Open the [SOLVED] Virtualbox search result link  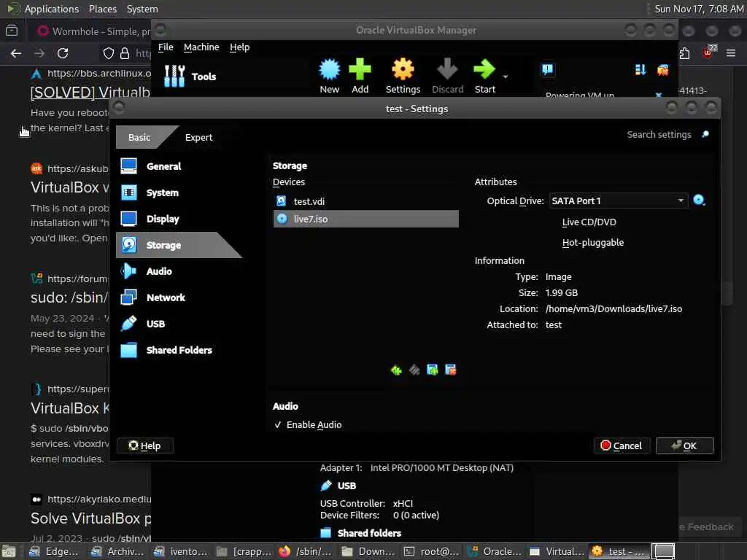90,92
